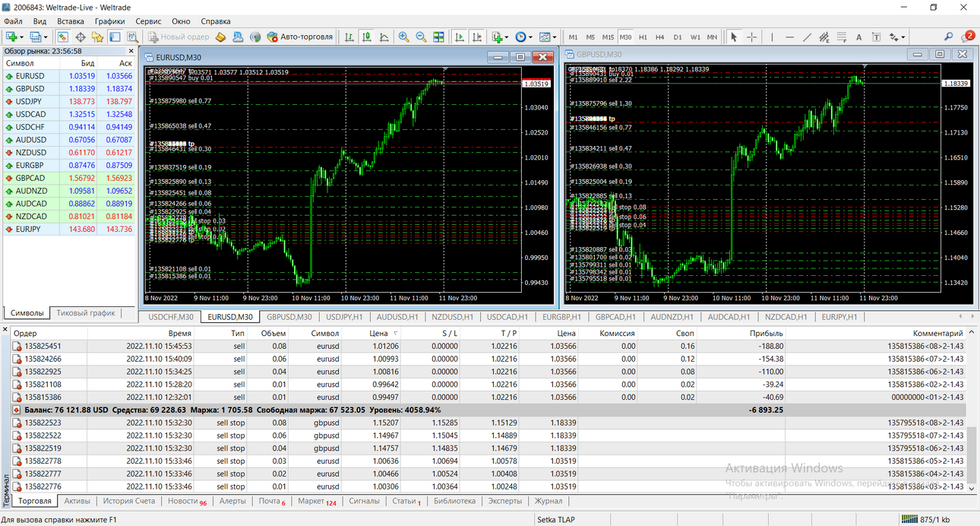Select the Crosshair cursor tool

point(751,36)
